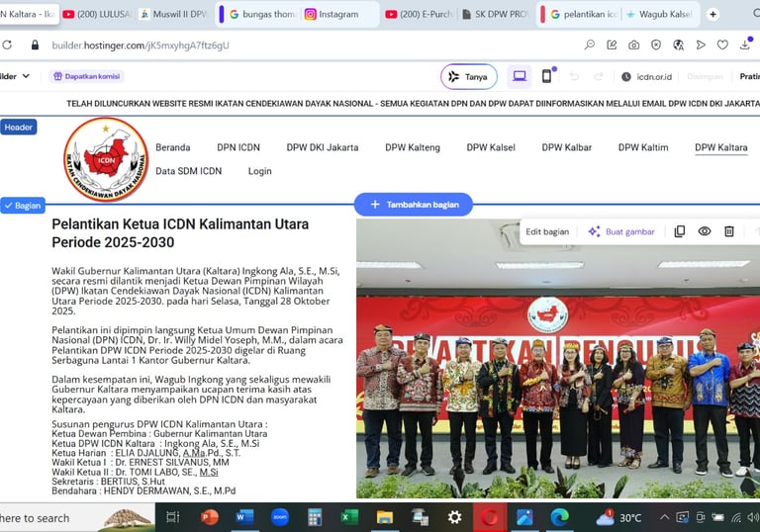Image resolution: width=760 pixels, height=532 pixels.
Task: Click the announcement marquee text bar
Action: [413, 103]
